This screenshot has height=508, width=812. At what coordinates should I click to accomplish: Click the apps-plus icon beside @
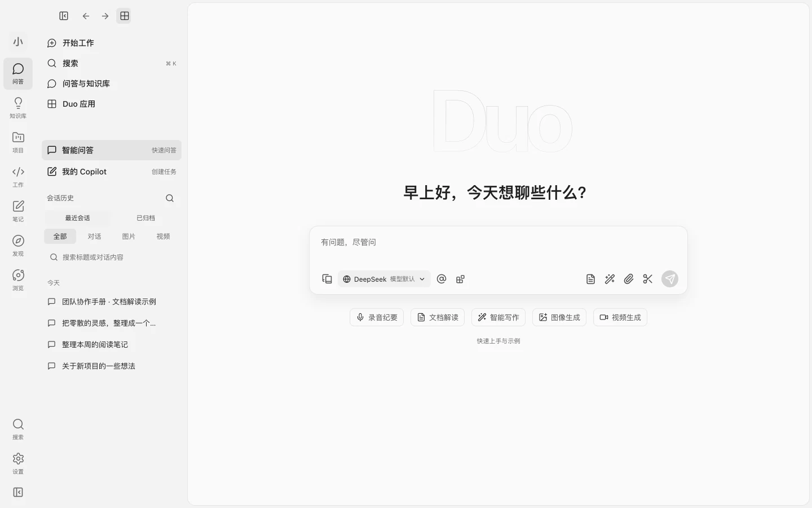[460, 279]
